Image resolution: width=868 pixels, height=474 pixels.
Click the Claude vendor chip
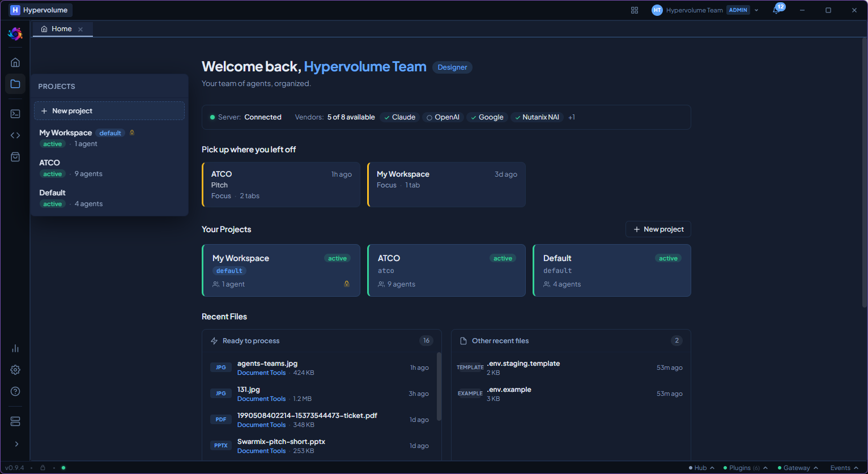tap(399, 117)
